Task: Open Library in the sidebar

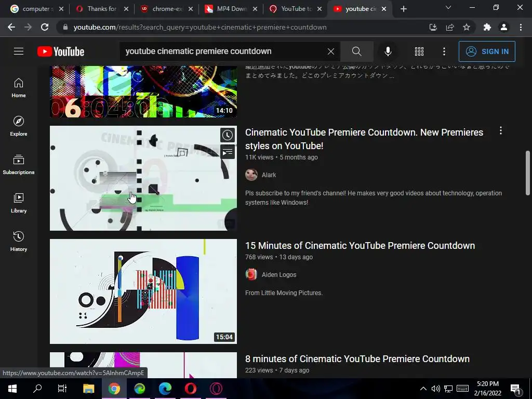Action: [x=19, y=203]
